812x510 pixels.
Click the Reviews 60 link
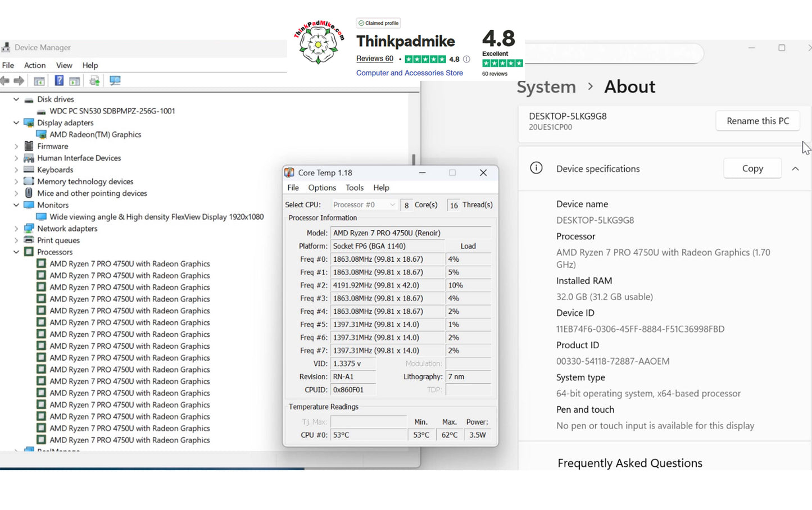(375, 58)
